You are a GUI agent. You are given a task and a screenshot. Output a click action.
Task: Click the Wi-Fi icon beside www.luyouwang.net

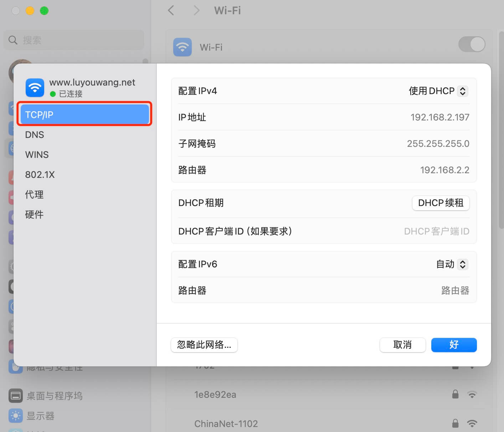click(x=35, y=88)
